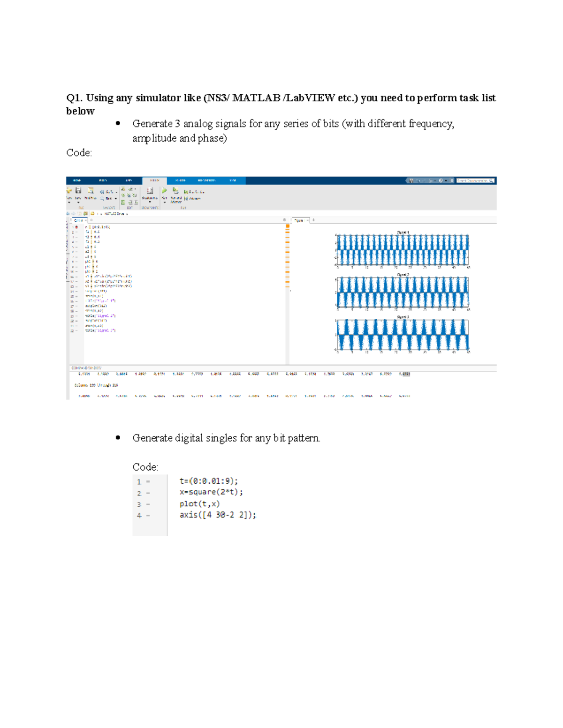Screen dimensions: 563x728
Task: Click the Run and Advance icon
Action: pos(175,191)
